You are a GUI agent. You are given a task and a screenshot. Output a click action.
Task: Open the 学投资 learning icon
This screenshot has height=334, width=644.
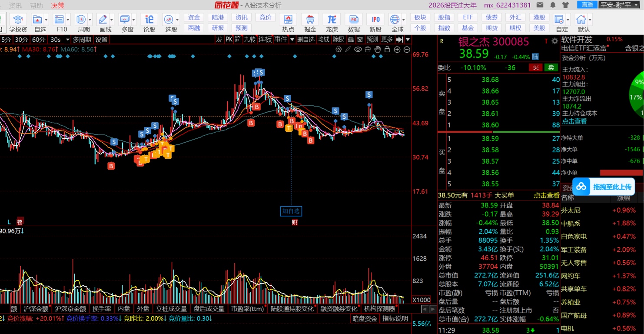coord(18,20)
